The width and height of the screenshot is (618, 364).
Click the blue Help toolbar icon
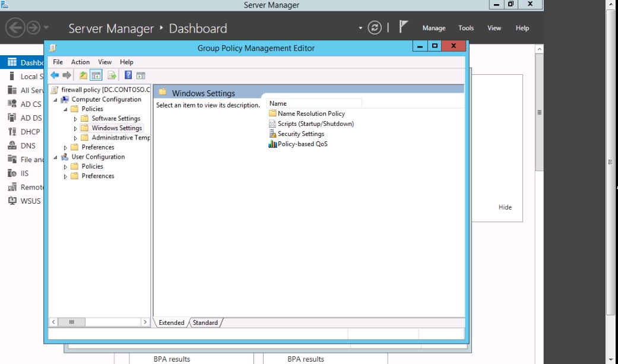(x=128, y=75)
